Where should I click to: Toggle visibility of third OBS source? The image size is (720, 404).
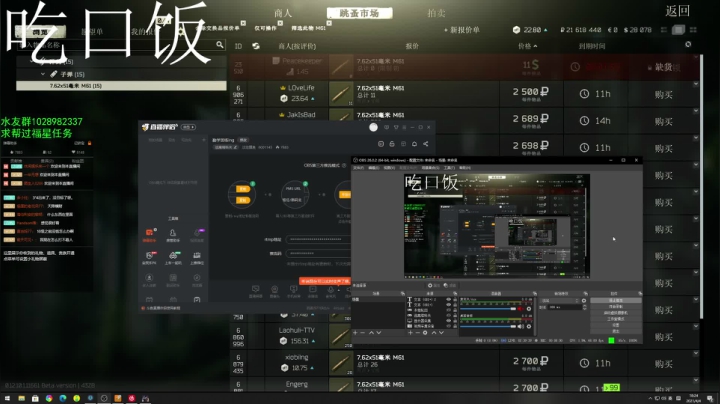click(449, 310)
